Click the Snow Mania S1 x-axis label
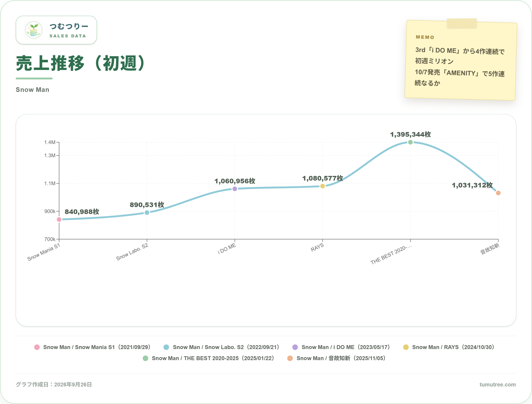The image size is (532, 404). click(44, 252)
